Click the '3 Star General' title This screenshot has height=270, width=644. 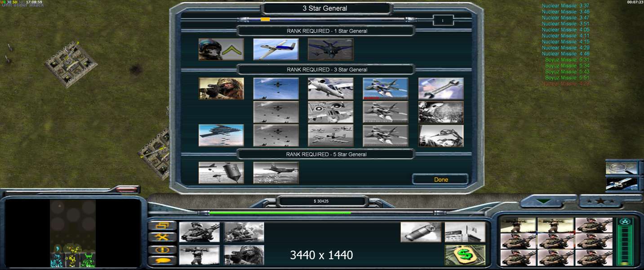point(325,8)
